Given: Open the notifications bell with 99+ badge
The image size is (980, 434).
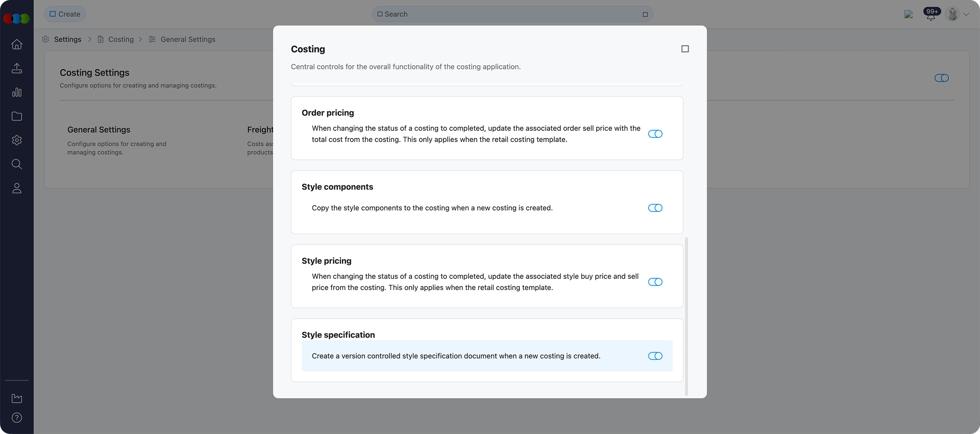Looking at the screenshot, I should (x=931, y=15).
